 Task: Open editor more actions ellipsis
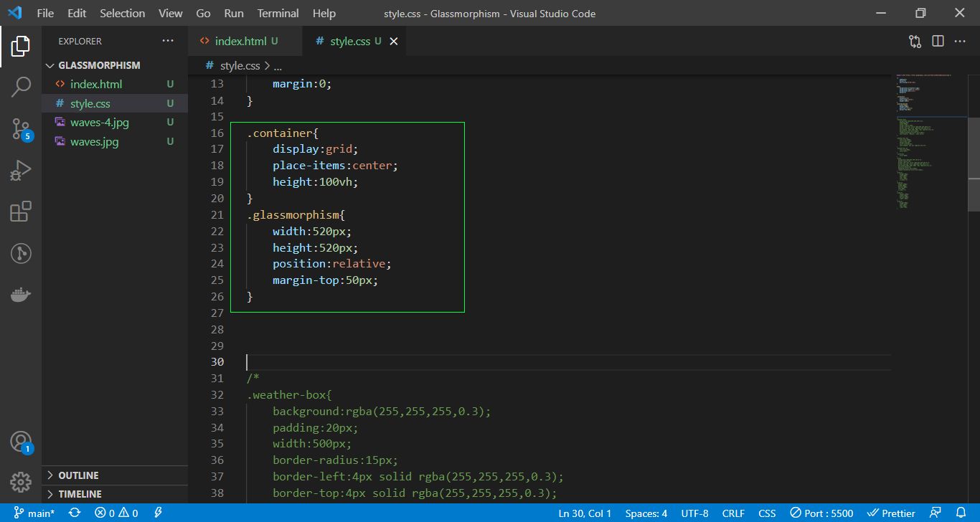click(960, 41)
